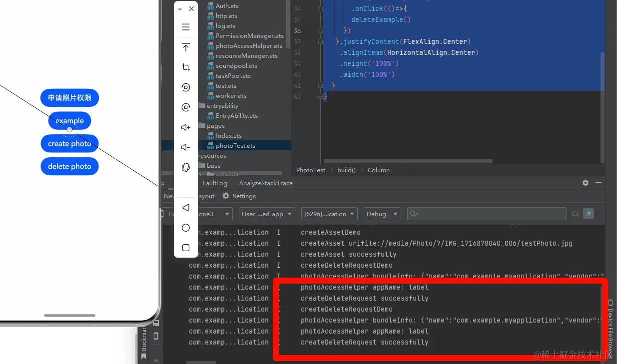The image size is (617, 364).
Task: Collapse code fold marker at line 34
Action: pyautogui.click(x=320, y=9)
